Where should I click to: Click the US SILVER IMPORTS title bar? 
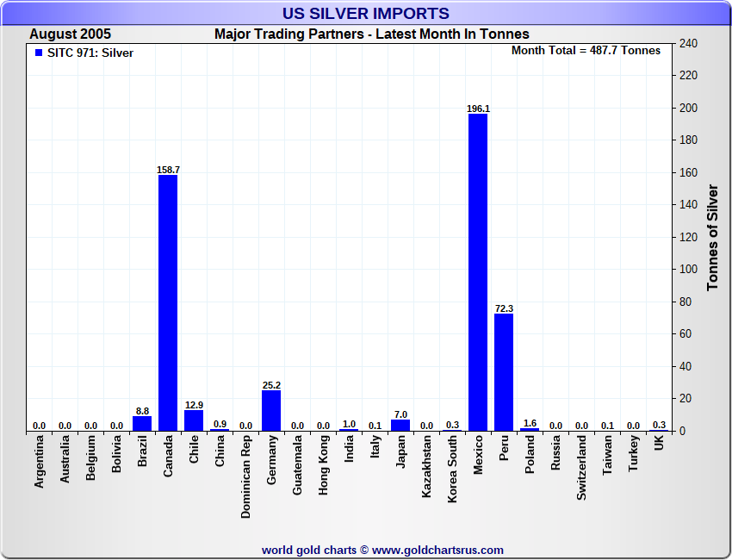[365, 13]
